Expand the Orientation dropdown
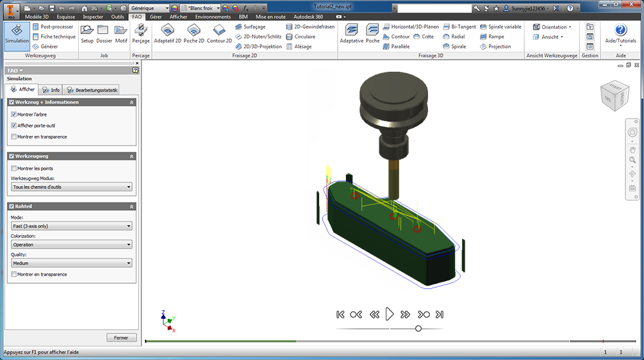The image size is (644, 360). pos(552,27)
